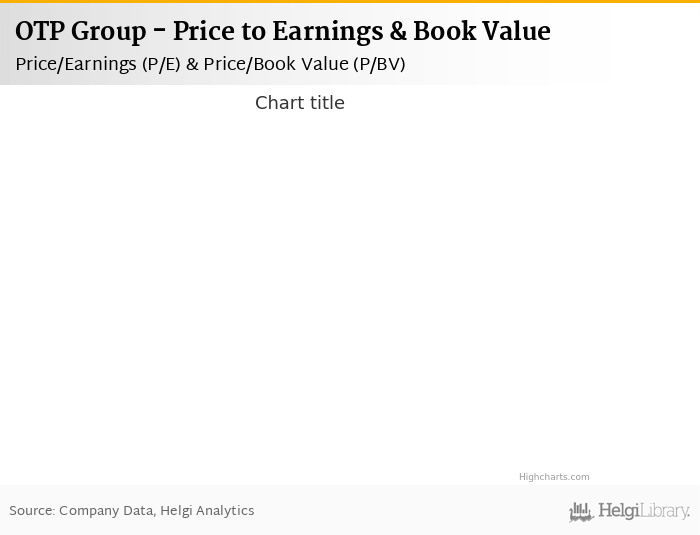Click "Price/Earnings" in the subtitle line
This screenshot has height=535, width=700.
(x=75, y=64)
